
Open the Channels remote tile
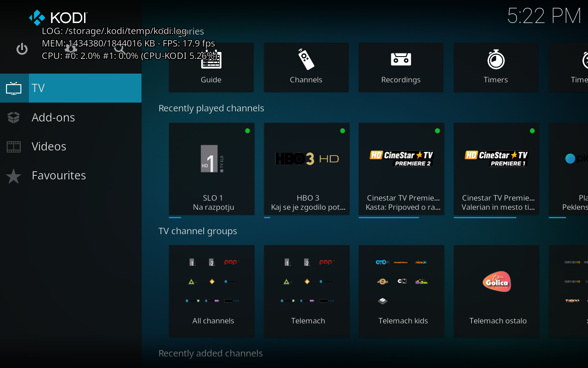[306, 67]
